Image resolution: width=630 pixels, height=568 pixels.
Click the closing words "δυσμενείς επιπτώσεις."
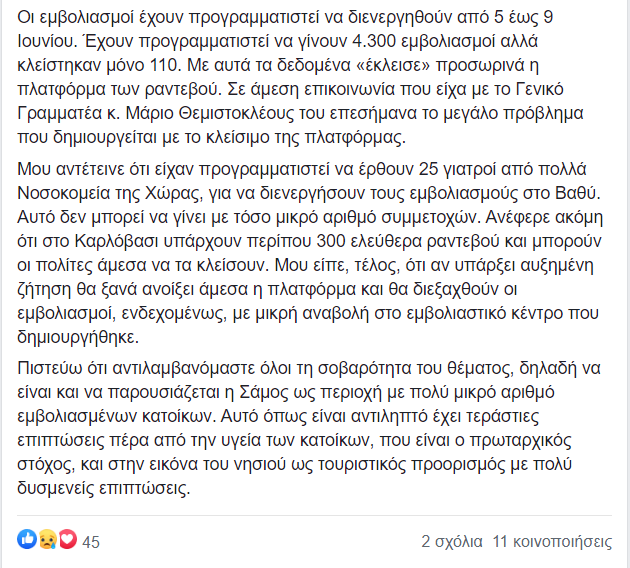pyautogui.click(x=104, y=488)
